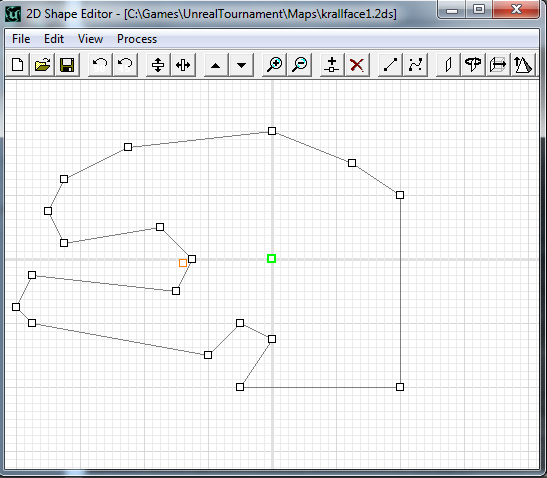Select the green origin marker
Image resolution: width=547 pixels, height=478 pixels.
click(x=271, y=259)
